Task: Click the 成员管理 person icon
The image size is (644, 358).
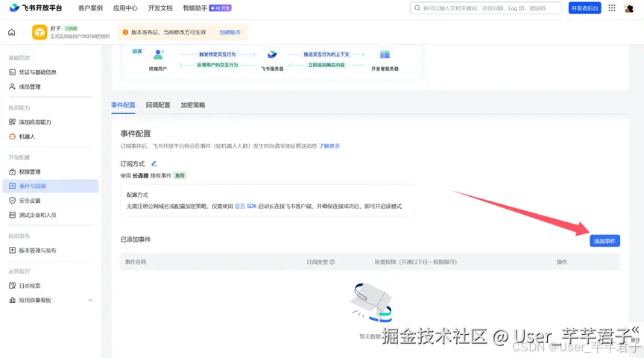Action: point(13,87)
